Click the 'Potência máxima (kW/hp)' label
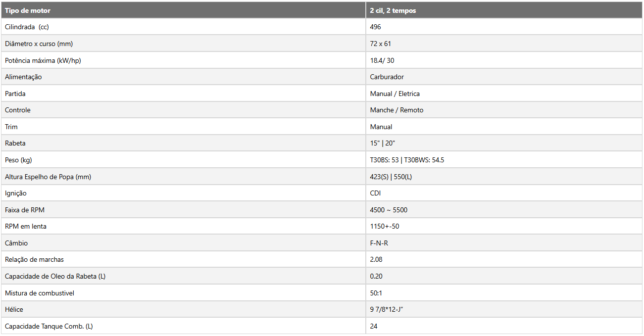The width and height of the screenshot is (644, 336). 42,60
